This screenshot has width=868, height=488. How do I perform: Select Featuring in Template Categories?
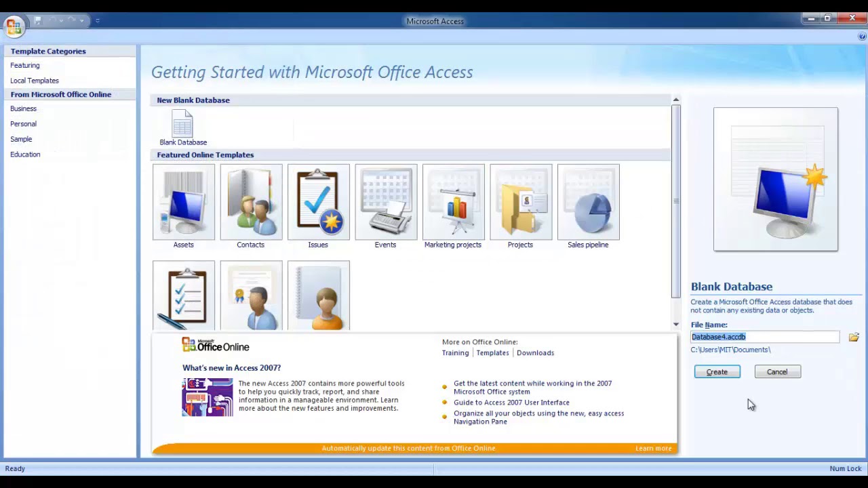pos(25,66)
